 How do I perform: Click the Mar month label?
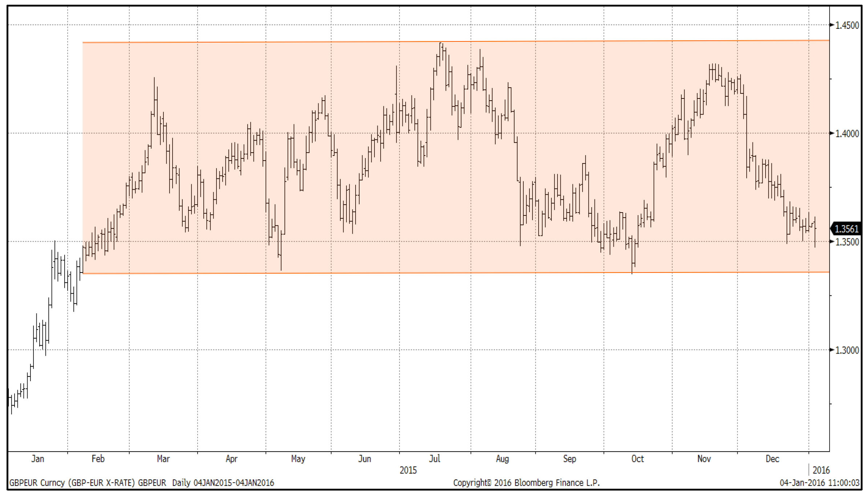click(x=163, y=459)
